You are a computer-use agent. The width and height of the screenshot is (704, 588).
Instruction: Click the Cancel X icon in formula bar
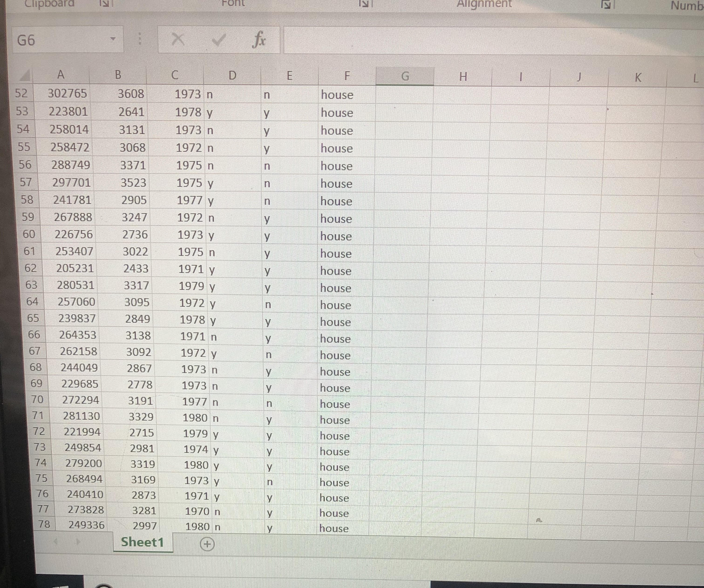click(x=178, y=40)
